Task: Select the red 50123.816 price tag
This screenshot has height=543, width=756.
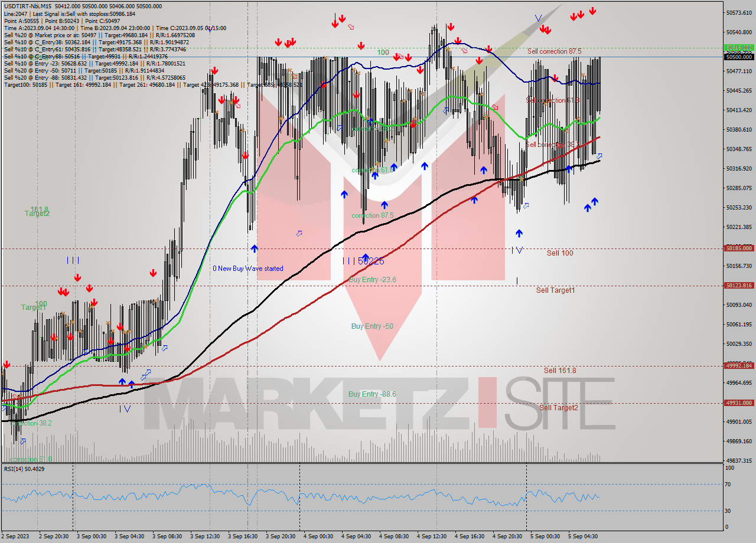Action: [739, 285]
